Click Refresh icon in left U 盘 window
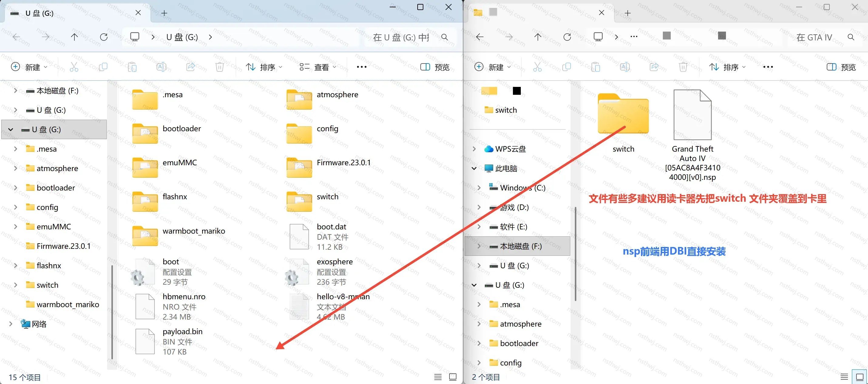868x384 pixels. click(x=104, y=37)
